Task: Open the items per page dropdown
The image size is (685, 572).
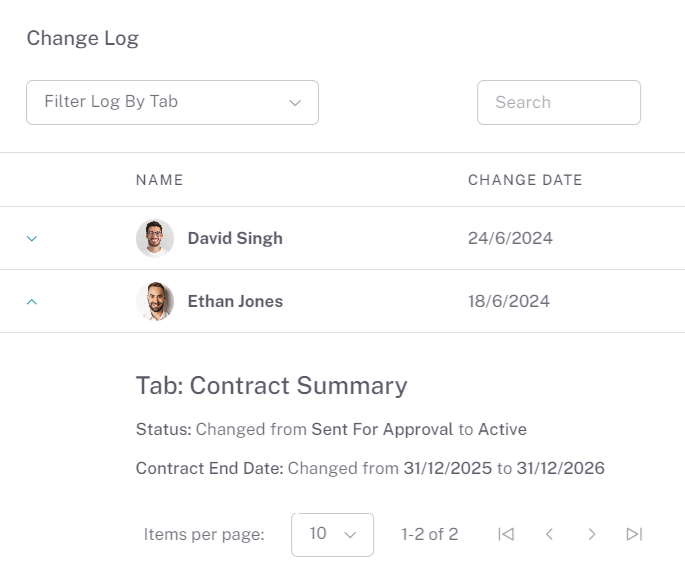Action: (x=332, y=534)
